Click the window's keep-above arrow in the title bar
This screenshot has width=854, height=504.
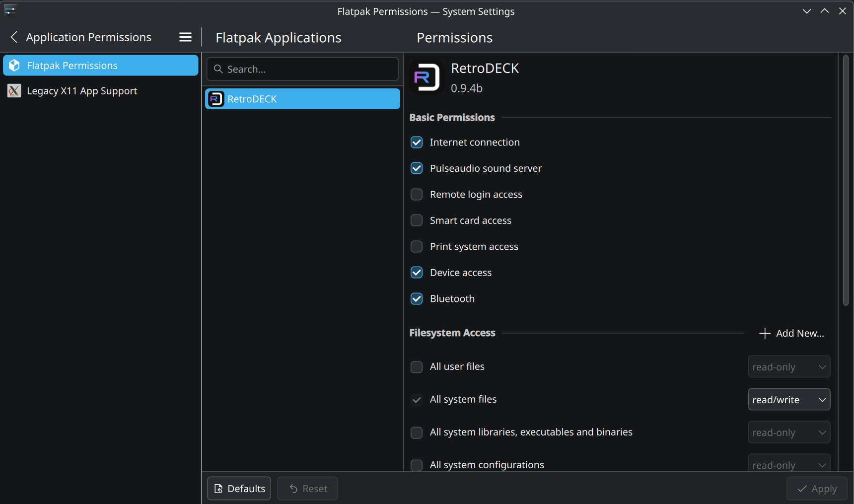point(825,11)
